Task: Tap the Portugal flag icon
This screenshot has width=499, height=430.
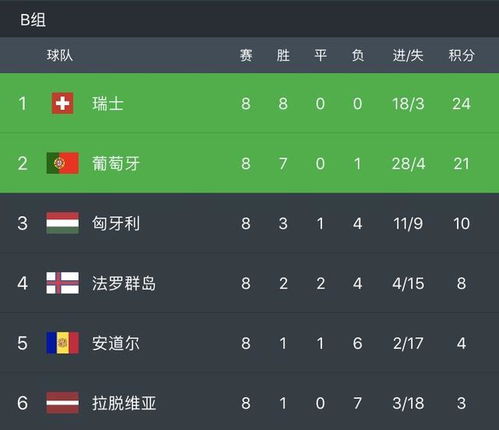Action: (63, 163)
